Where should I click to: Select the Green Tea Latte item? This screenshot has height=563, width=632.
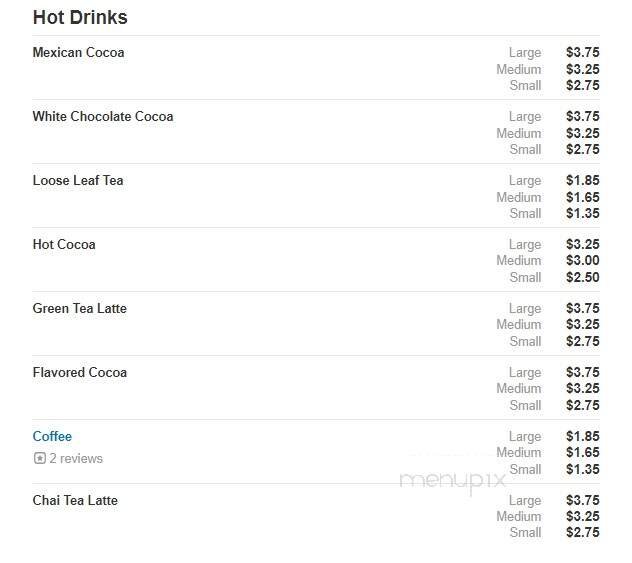tap(79, 308)
